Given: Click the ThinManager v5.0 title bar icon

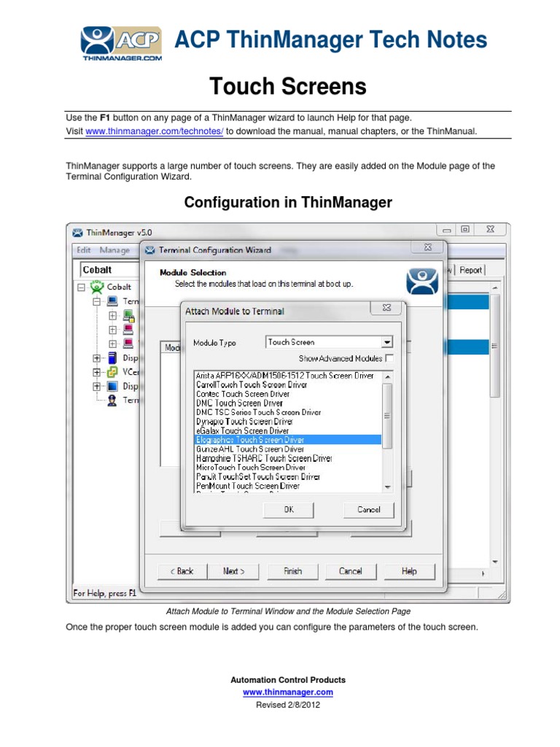Looking at the screenshot, I should tap(77, 233).
